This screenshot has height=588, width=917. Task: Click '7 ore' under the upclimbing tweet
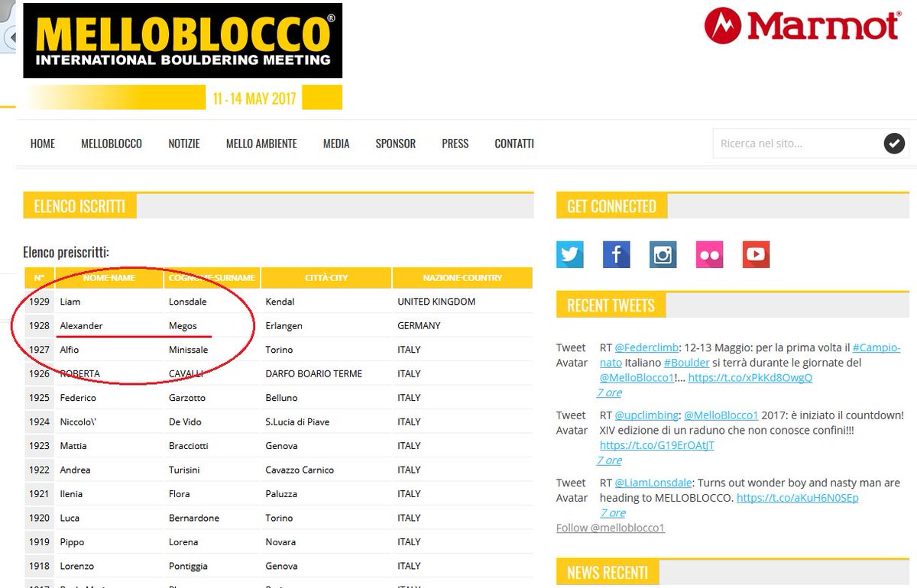pyautogui.click(x=609, y=460)
